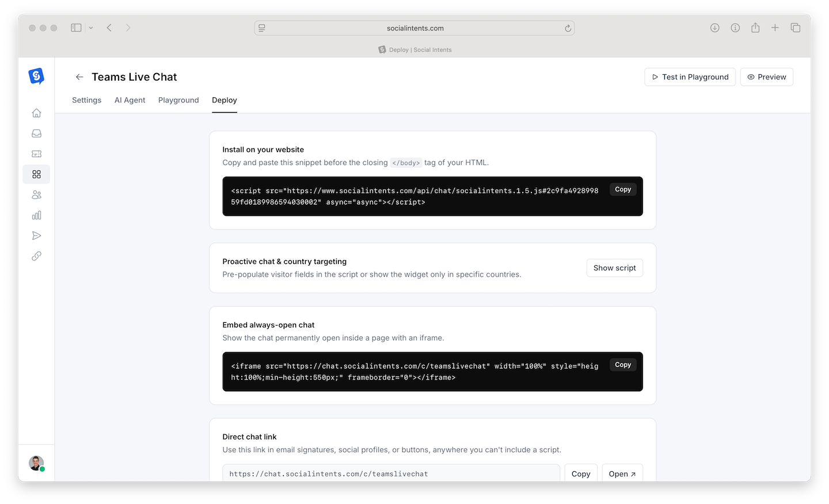Click the Deploy | Social Intents browser tab
Image resolution: width=829 pixels, height=504 pixels.
tap(414, 50)
